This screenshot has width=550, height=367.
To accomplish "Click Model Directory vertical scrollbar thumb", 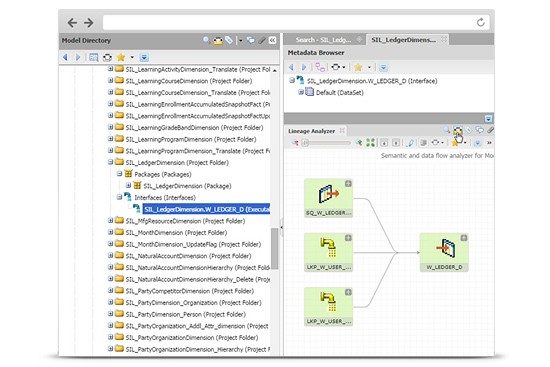I will click(x=275, y=248).
